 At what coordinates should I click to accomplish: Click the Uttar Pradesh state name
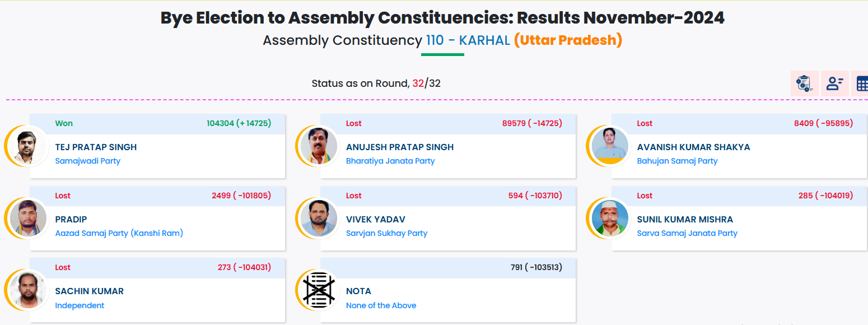(x=568, y=40)
